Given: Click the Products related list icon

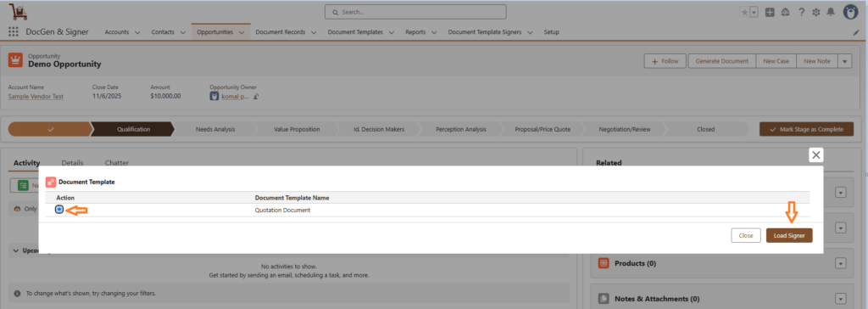Looking at the screenshot, I should [x=604, y=263].
